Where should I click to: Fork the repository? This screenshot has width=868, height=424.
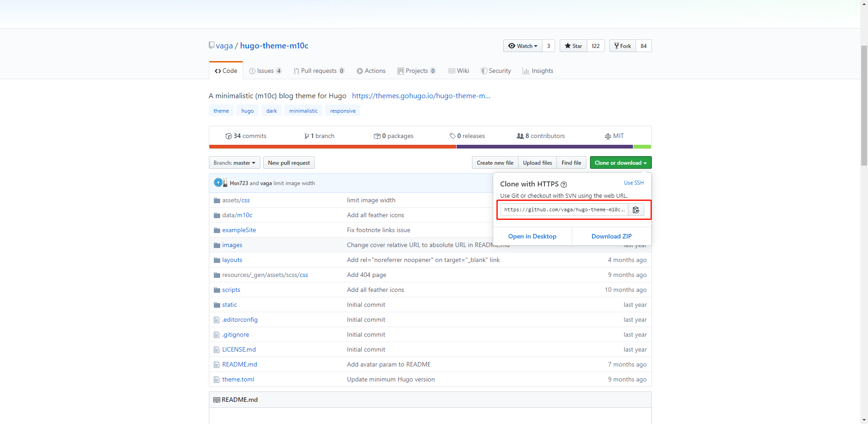pos(623,46)
